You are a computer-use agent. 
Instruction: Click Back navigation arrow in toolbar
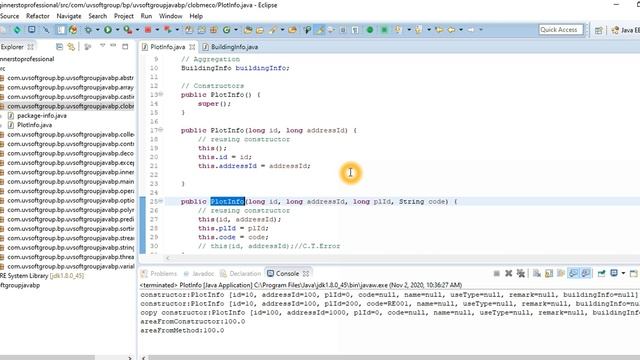click(451, 29)
